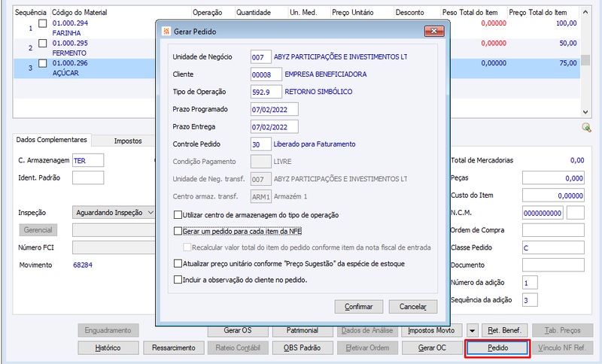The image size is (602, 364).
Task: Click the Controle Pedido field 30
Action: (260, 144)
